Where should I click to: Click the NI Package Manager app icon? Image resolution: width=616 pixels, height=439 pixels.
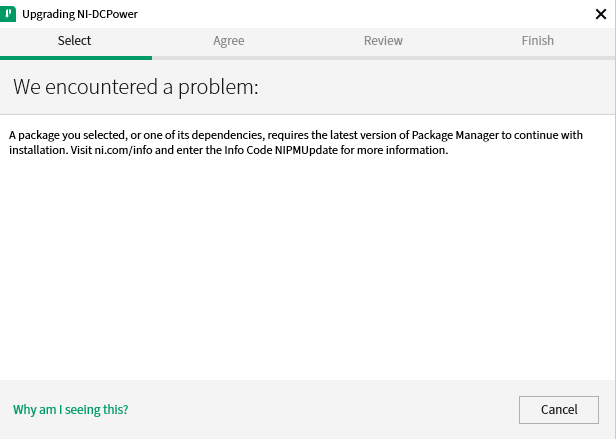(x=7, y=14)
